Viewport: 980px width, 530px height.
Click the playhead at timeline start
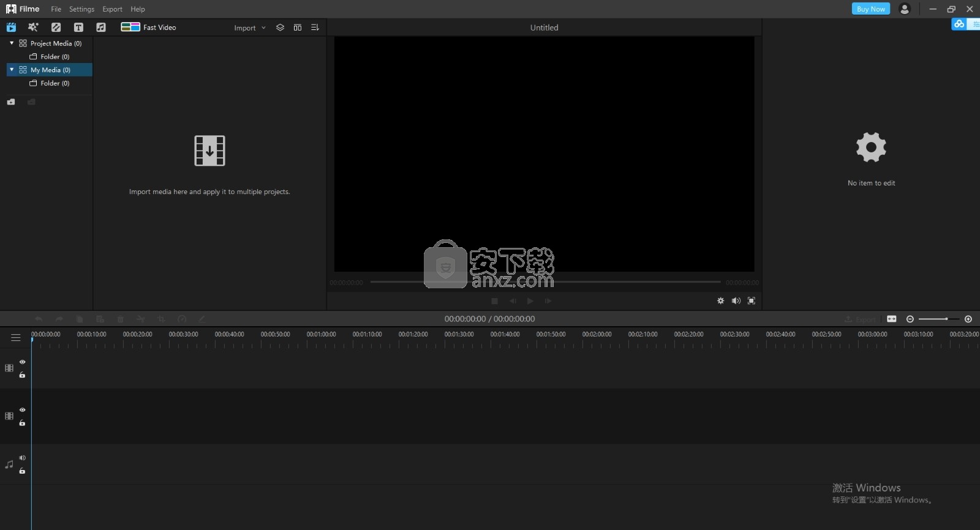(32, 339)
